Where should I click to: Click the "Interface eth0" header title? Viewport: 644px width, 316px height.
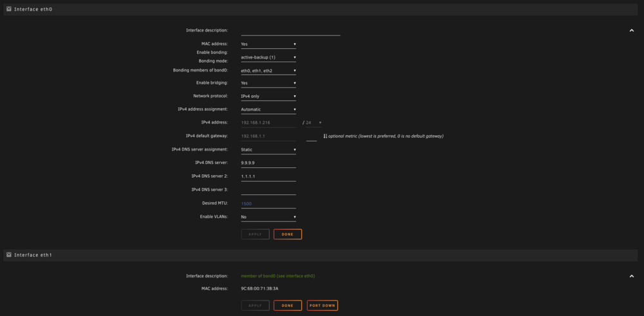point(33,9)
